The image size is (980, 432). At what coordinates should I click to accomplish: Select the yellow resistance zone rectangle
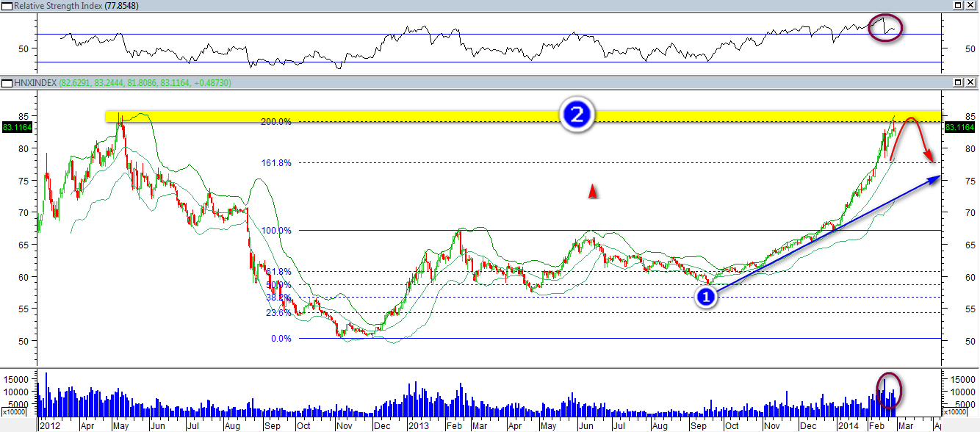click(367, 116)
